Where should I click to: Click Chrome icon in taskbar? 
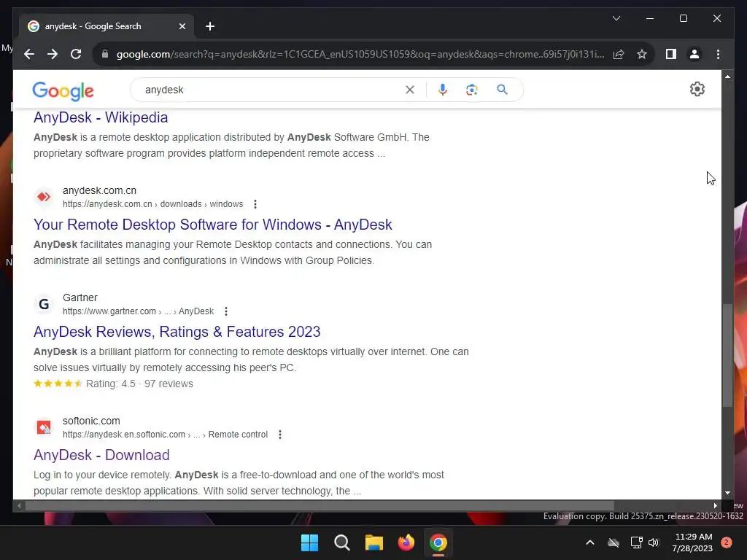[x=438, y=542]
